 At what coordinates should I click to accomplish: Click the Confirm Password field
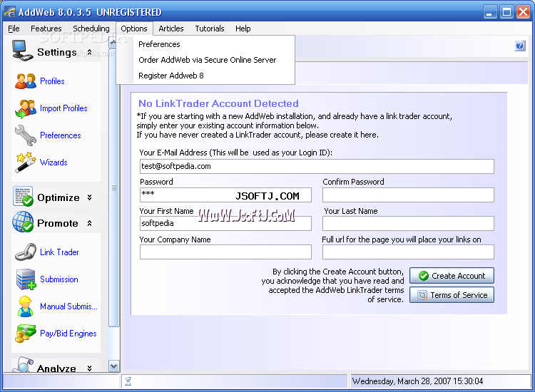click(409, 195)
